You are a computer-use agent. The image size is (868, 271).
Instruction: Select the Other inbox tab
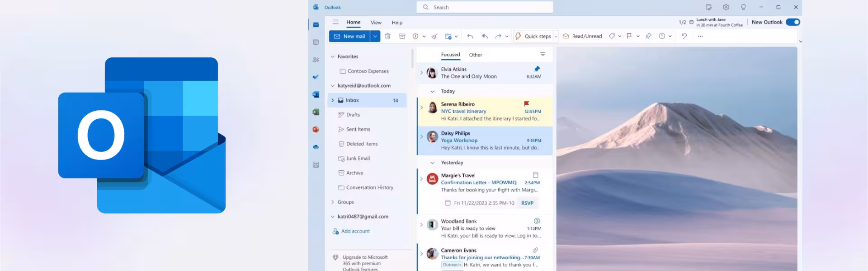tap(476, 55)
